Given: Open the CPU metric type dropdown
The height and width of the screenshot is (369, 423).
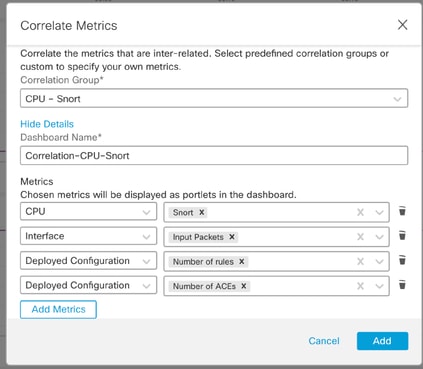Looking at the screenshot, I should [88, 211].
